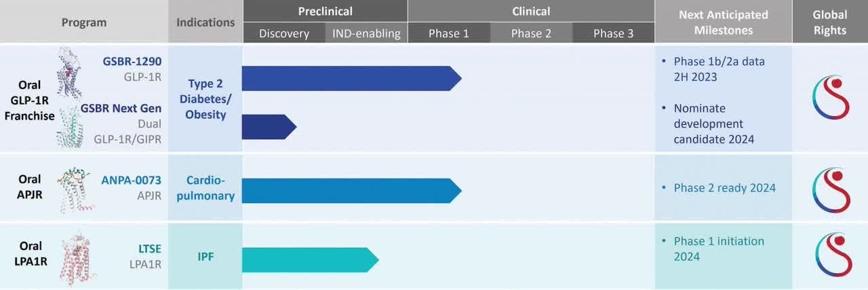Click the Global Rights logo in the APJR row

pos(830,187)
